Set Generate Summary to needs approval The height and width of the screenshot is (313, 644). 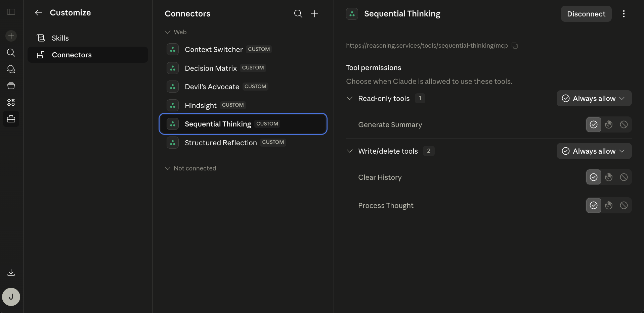click(x=609, y=124)
